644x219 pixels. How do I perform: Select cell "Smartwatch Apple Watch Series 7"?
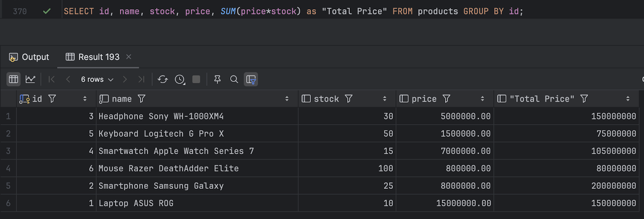pos(197,151)
